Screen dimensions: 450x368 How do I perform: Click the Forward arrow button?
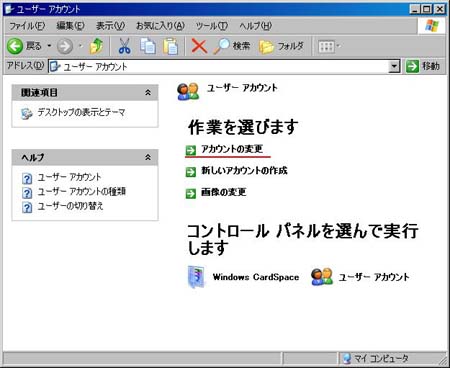coord(65,46)
